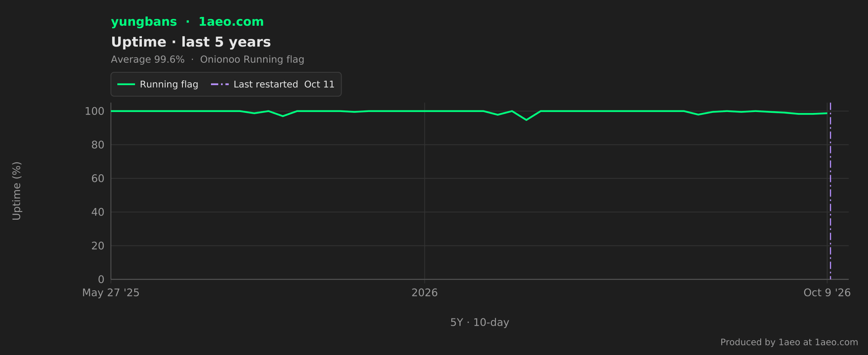Click the purple dashed restart marker line in the chart
The image size is (868, 355).
click(x=830, y=191)
